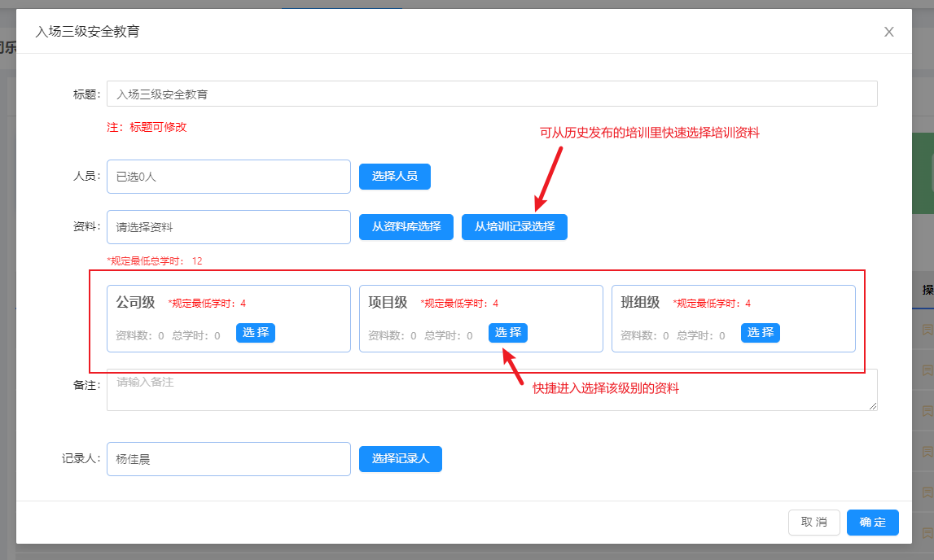Select the 班组级 card heading
Screen dimensions: 934x560
click(640, 303)
